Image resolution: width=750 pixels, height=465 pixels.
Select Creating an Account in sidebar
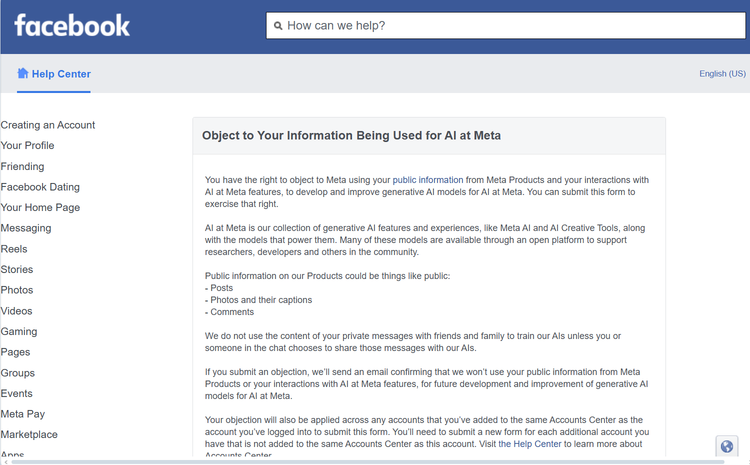[x=48, y=125]
